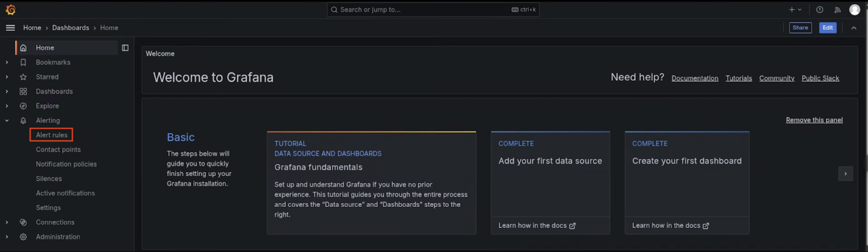This screenshot has width=868, height=252.
Task: Collapse the top toolbar with chevron-up
Action: point(853,28)
